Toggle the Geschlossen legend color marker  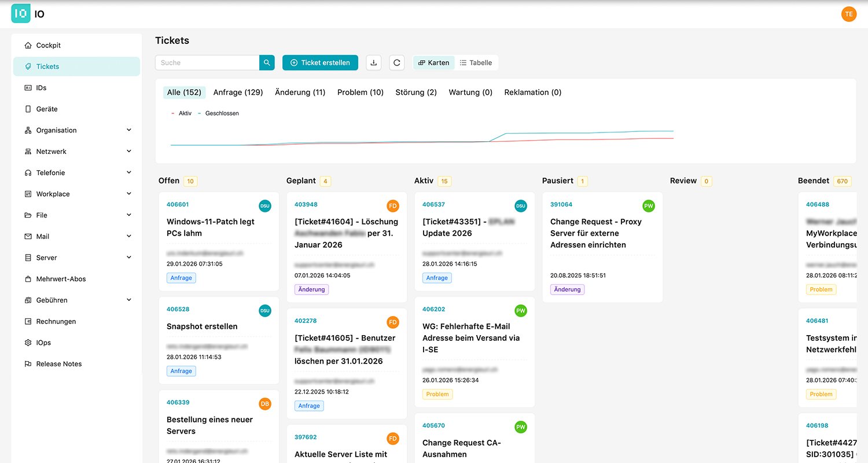pyautogui.click(x=200, y=113)
